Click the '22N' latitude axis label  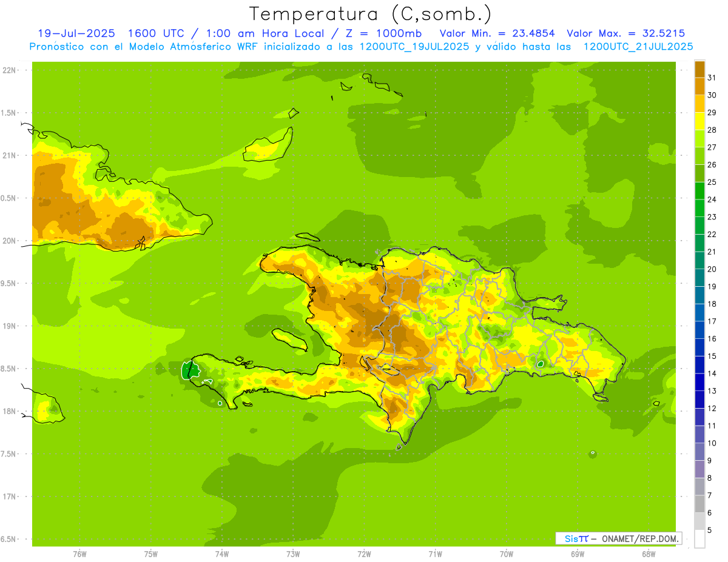[x=9, y=70]
